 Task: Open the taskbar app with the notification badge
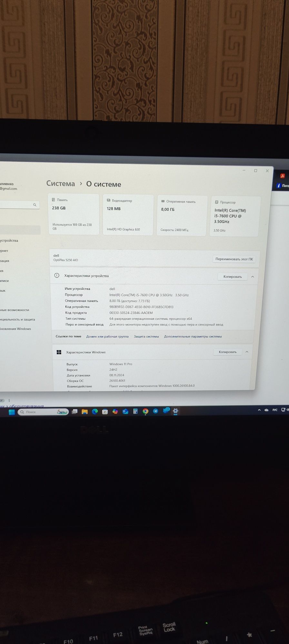point(166,411)
